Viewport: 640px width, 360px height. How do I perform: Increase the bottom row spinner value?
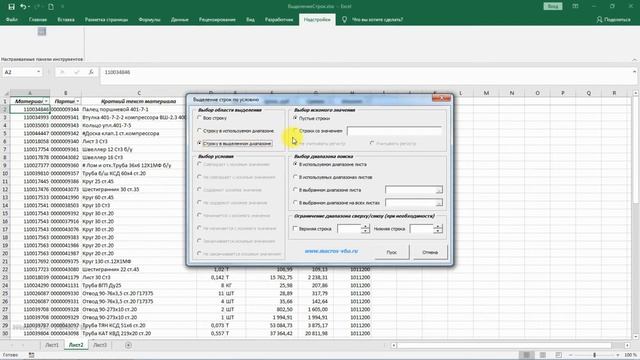click(x=438, y=227)
